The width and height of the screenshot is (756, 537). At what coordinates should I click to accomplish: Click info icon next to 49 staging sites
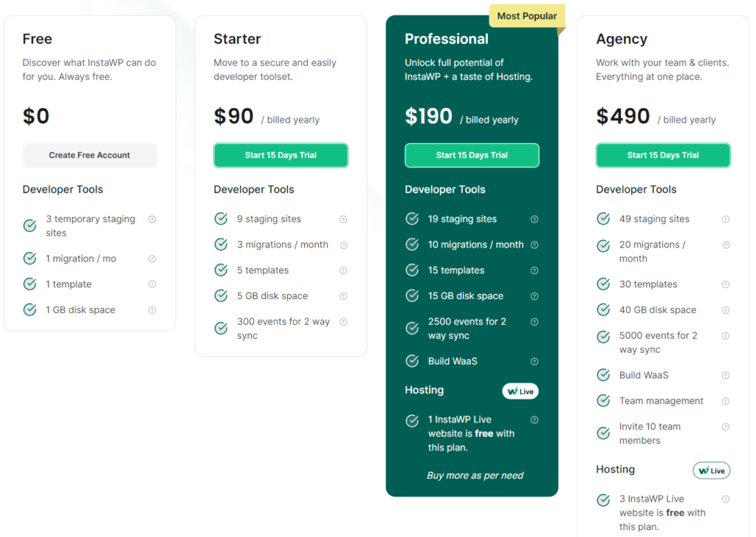(726, 219)
